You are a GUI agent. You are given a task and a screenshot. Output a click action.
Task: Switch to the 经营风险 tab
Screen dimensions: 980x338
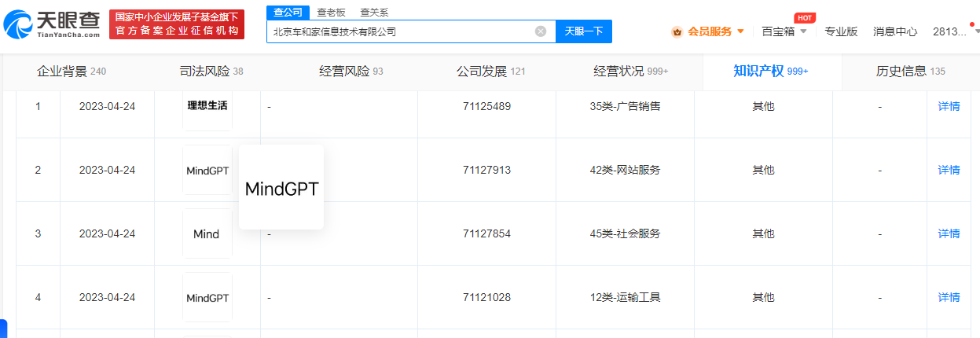pos(351,72)
